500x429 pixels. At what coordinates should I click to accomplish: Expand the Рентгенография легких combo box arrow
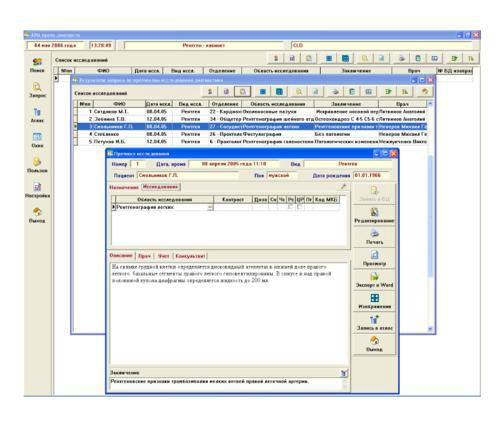click(210, 207)
